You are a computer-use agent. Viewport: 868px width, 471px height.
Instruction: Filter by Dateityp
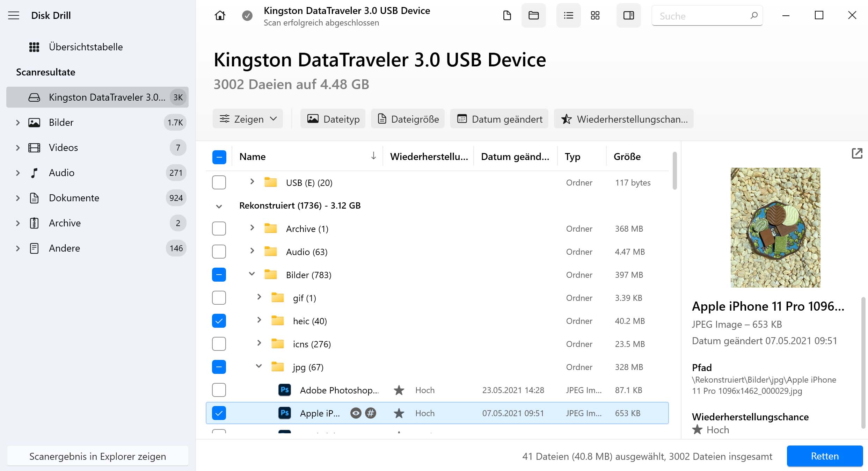[333, 119]
